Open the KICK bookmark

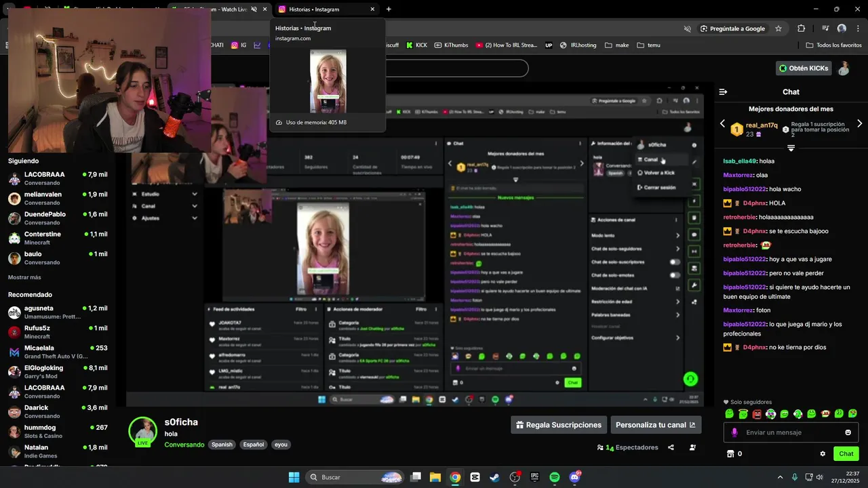417,45
